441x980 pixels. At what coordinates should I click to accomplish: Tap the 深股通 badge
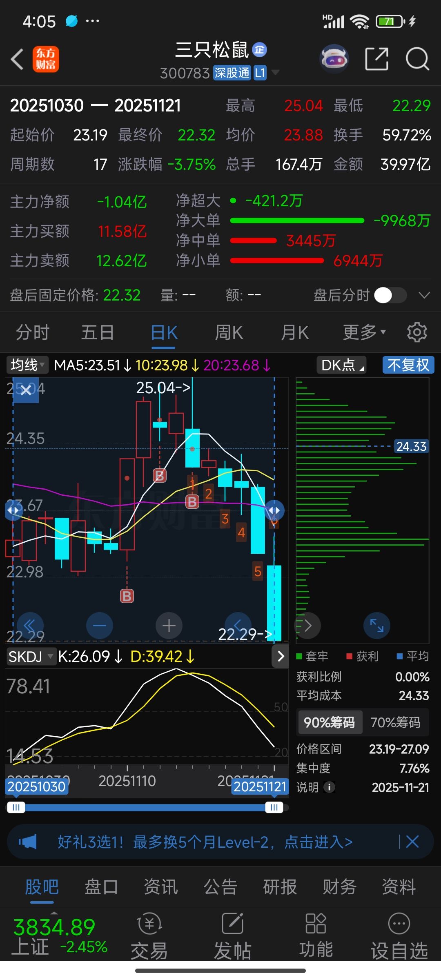coord(232,73)
